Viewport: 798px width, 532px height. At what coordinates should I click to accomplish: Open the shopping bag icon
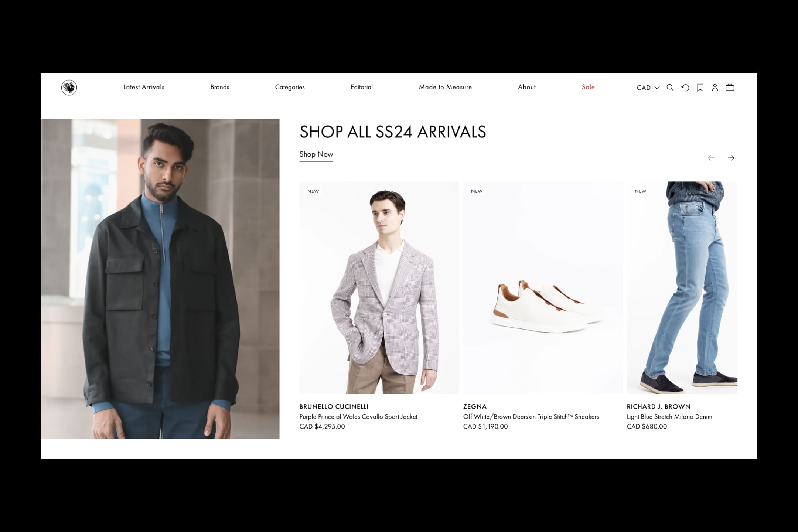[x=730, y=88]
